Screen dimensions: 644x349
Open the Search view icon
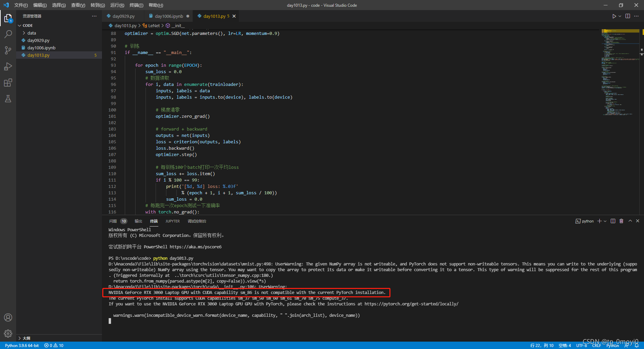(8, 34)
